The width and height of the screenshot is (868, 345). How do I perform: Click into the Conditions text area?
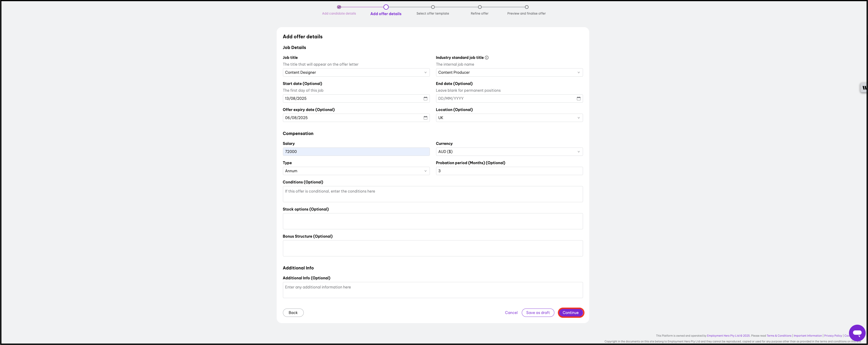click(x=432, y=194)
